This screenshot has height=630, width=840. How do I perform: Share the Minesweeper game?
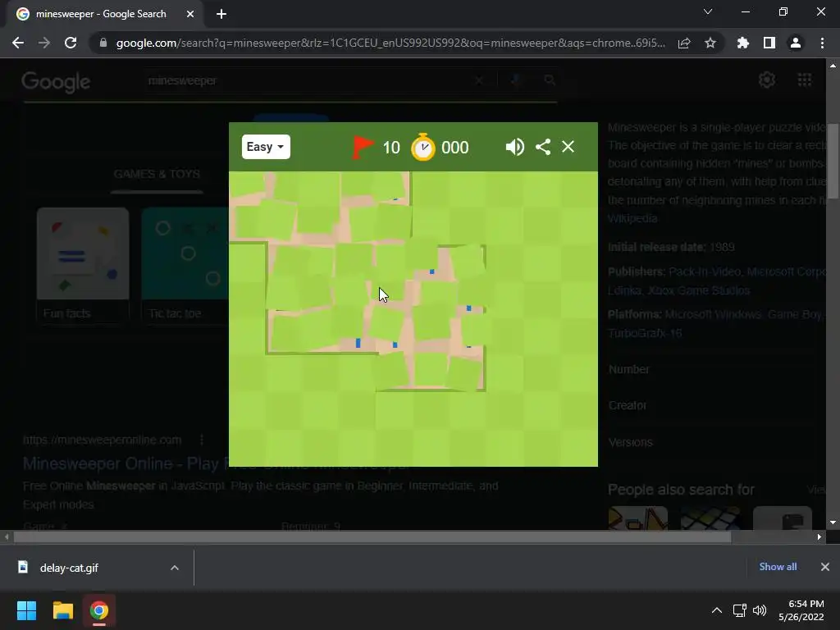(543, 147)
